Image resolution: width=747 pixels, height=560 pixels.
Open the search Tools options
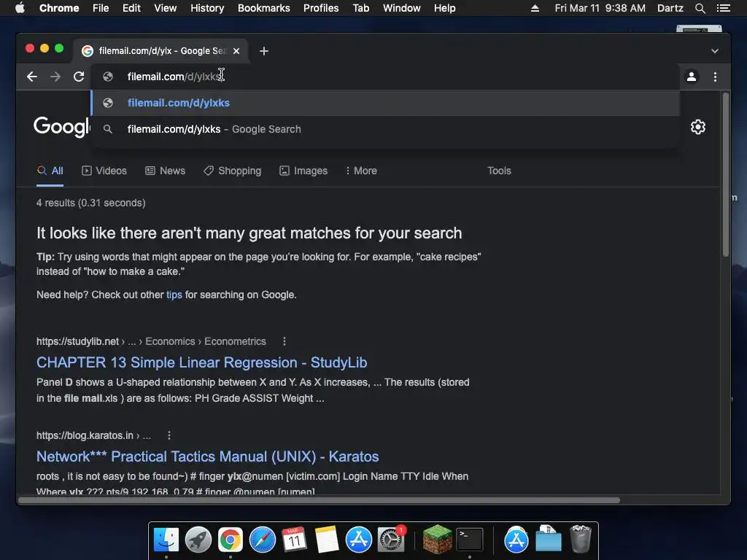point(499,171)
